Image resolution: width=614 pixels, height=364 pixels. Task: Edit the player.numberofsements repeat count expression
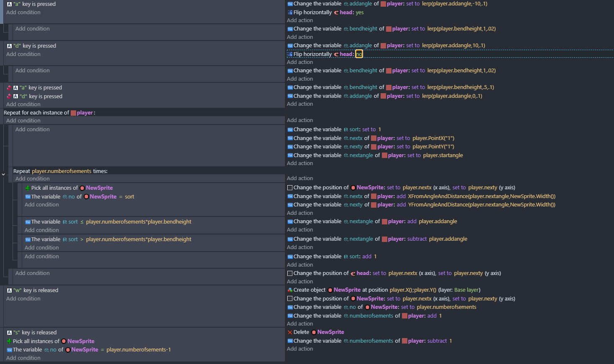click(61, 171)
